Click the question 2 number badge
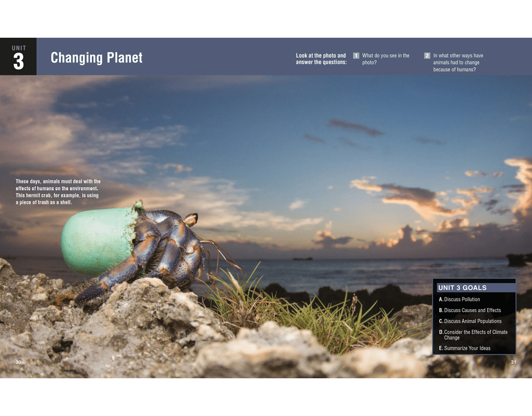Image resolution: width=532 pixels, height=416 pixels. point(427,56)
